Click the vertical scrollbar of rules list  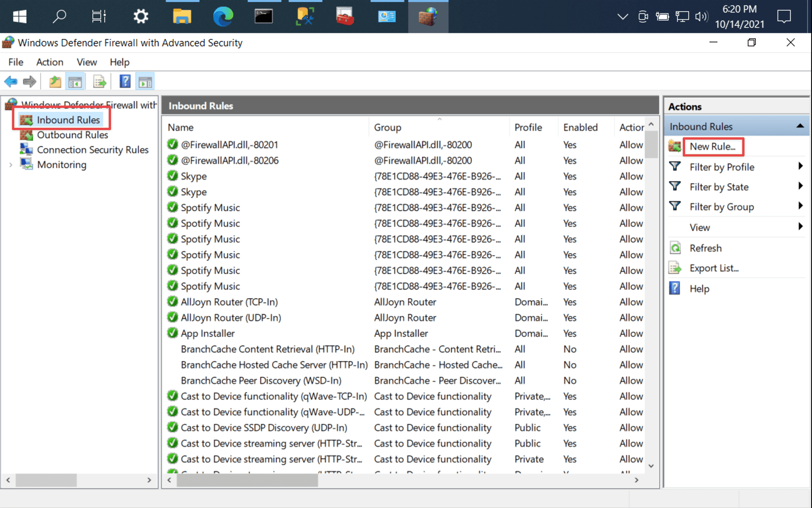coord(651,144)
